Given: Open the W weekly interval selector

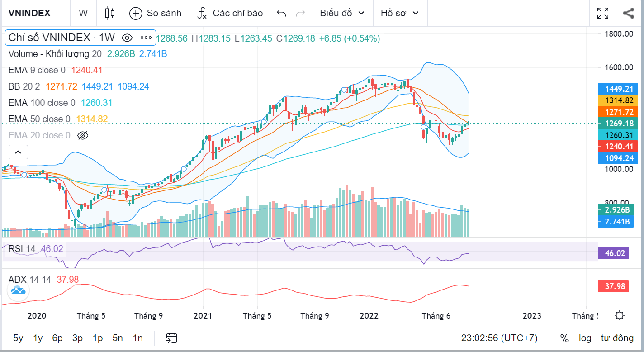Looking at the screenshot, I should 83,13.
